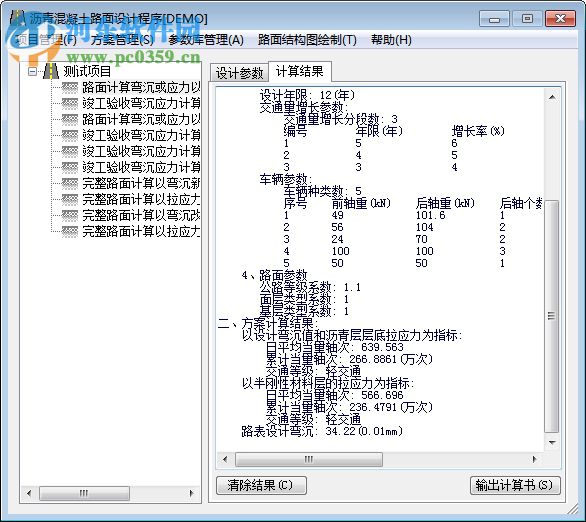Click the application icon in title bar
Viewport: 586px width, 522px height.
[x=17, y=18]
